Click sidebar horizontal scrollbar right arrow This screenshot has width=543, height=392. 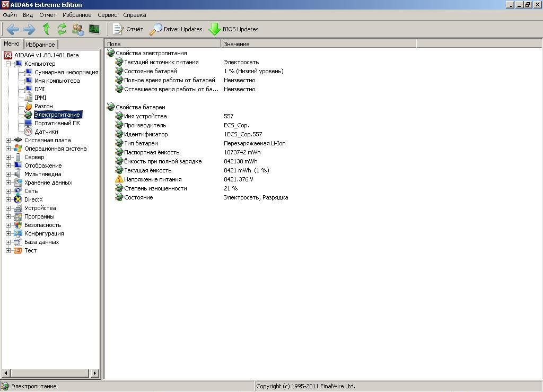[95, 373]
